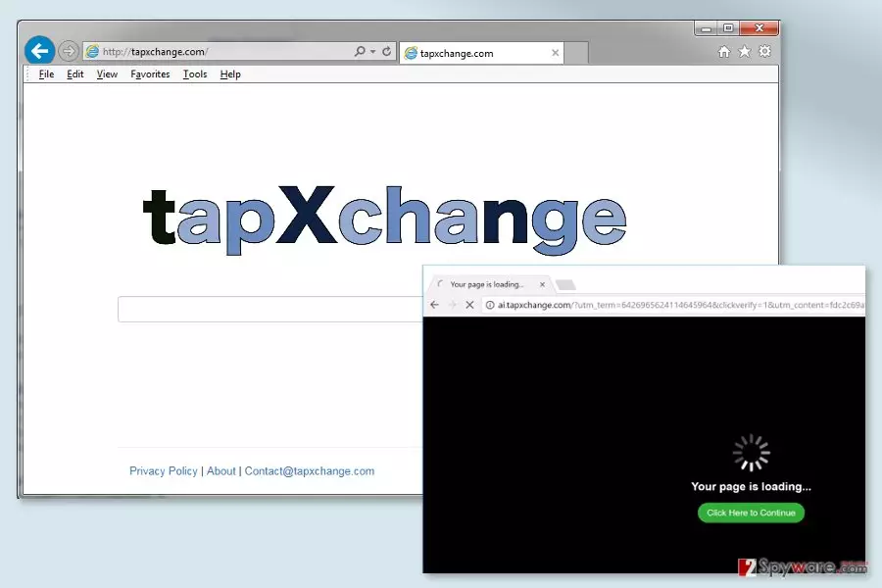Click the green Click Here to Continue button
The width and height of the screenshot is (882, 588).
click(x=751, y=513)
